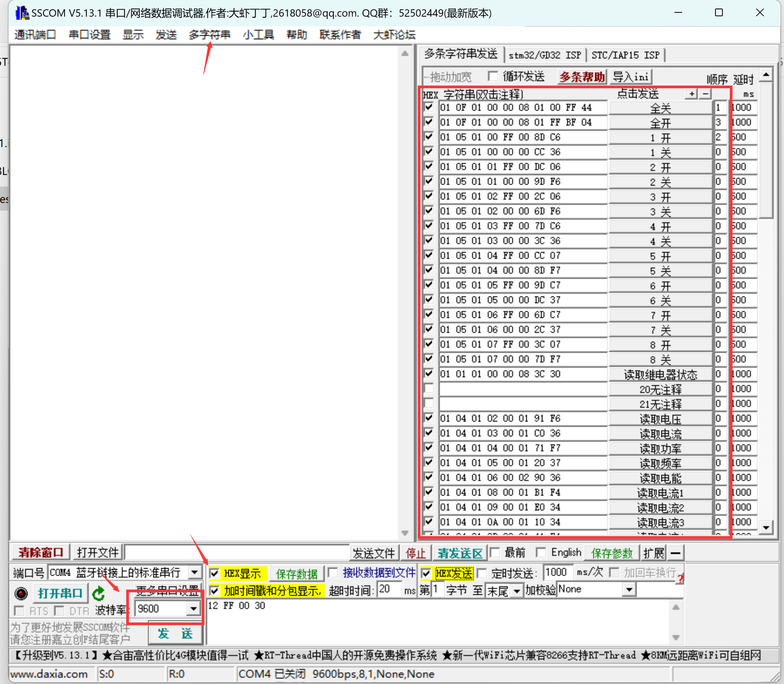Click 打开串口 button

[x=60, y=593]
